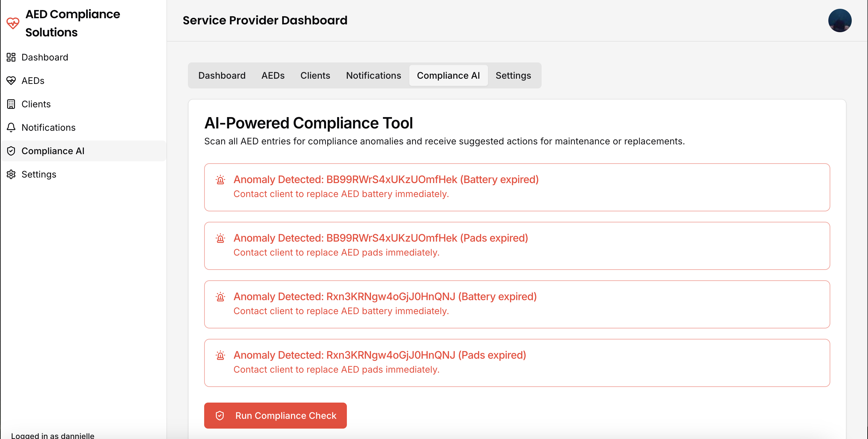Open the user avatar profile picture

click(x=839, y=20)
